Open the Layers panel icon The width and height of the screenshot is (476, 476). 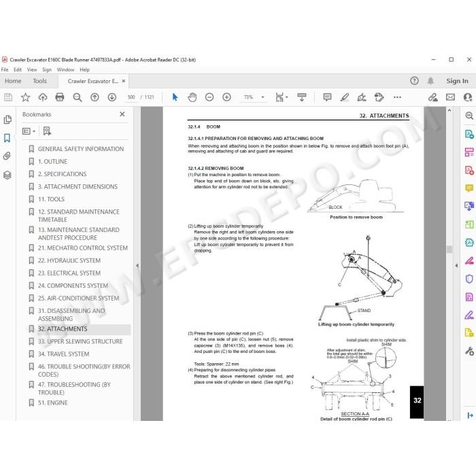7,175
